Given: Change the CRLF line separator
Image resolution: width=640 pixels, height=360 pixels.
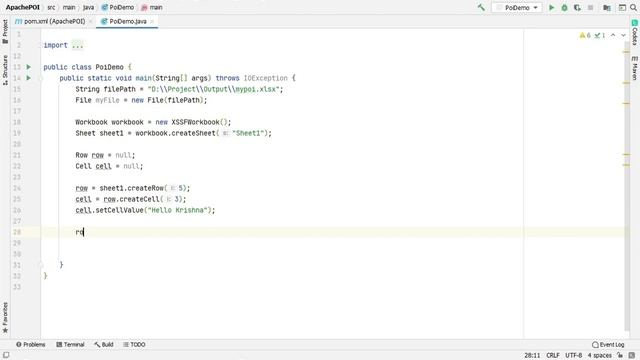Looking at the screenshot, I should (x=553, y=355).
